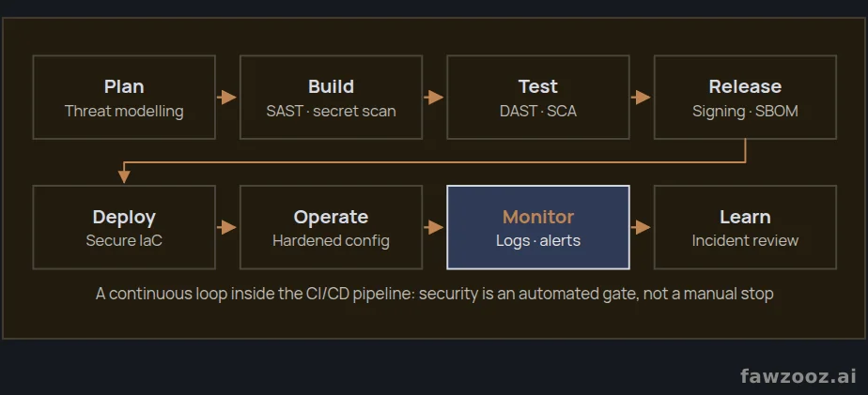Click the 'Logs · alerts' text
868x395 pixels.
point(538,241)
